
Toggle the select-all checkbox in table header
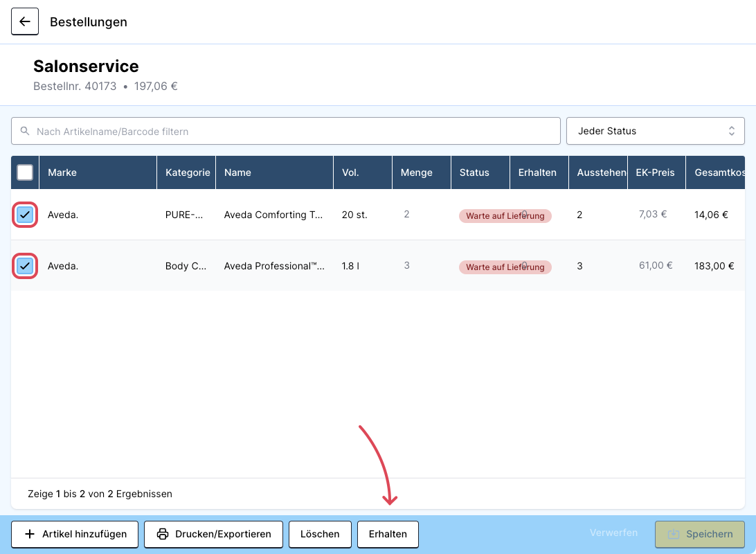point(25,172)
